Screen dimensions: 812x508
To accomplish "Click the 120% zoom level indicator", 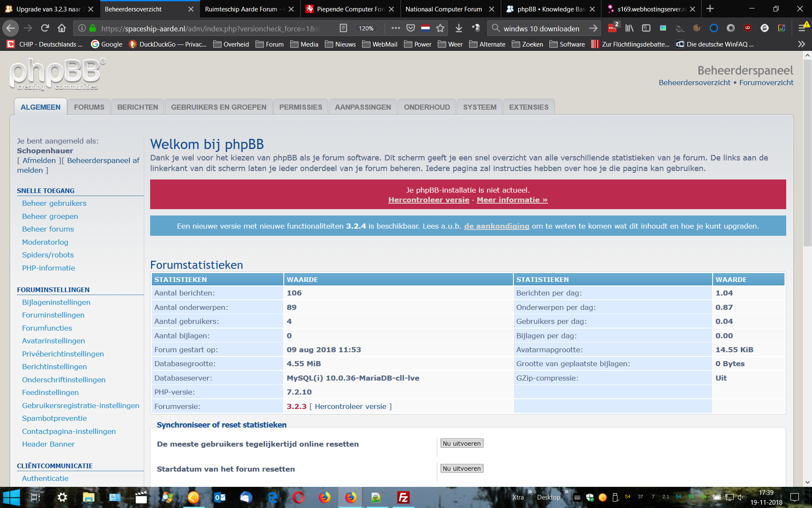I will click(366, 28).
